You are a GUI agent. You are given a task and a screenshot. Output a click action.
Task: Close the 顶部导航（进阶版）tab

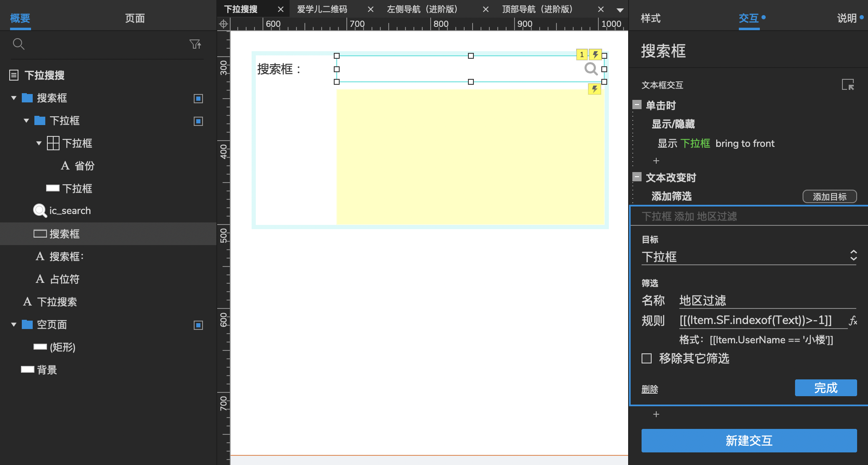point(601,9)
